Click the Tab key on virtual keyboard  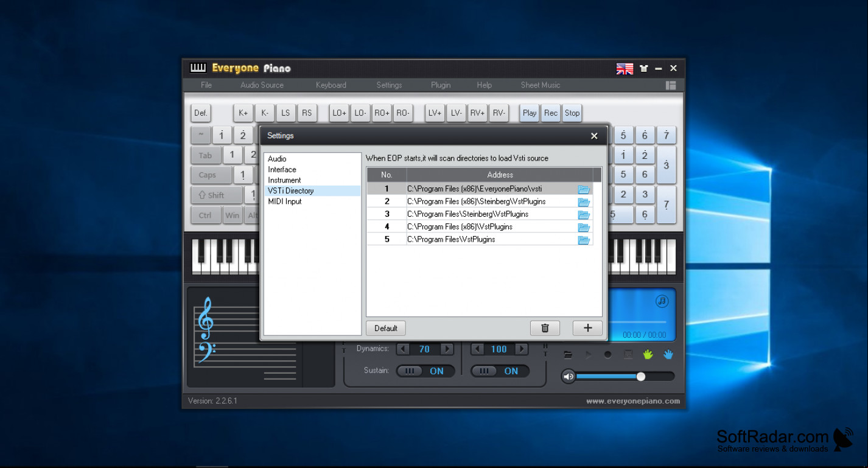[206, 155]
